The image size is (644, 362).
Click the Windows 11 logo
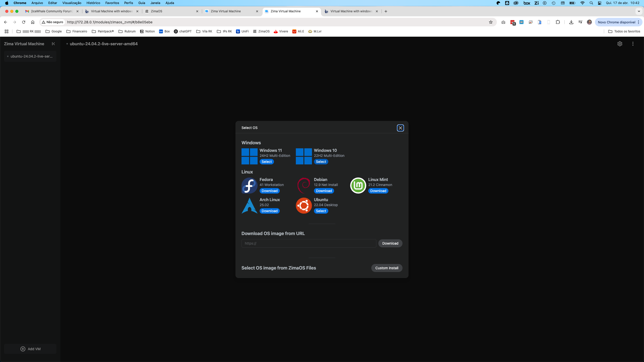coord(249,156)
